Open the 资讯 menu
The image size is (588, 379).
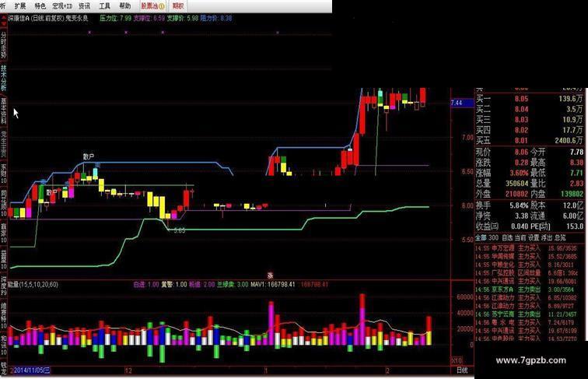point(84,6)
